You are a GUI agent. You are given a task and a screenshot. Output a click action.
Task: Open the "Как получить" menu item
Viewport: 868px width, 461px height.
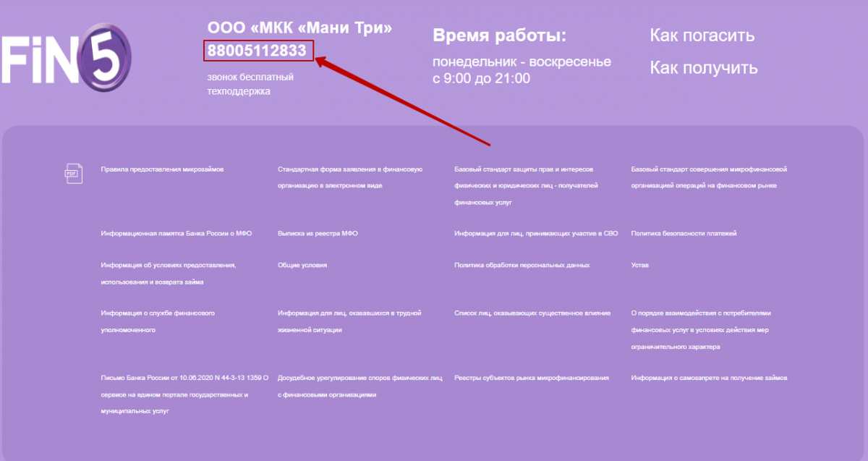(704, 68)
